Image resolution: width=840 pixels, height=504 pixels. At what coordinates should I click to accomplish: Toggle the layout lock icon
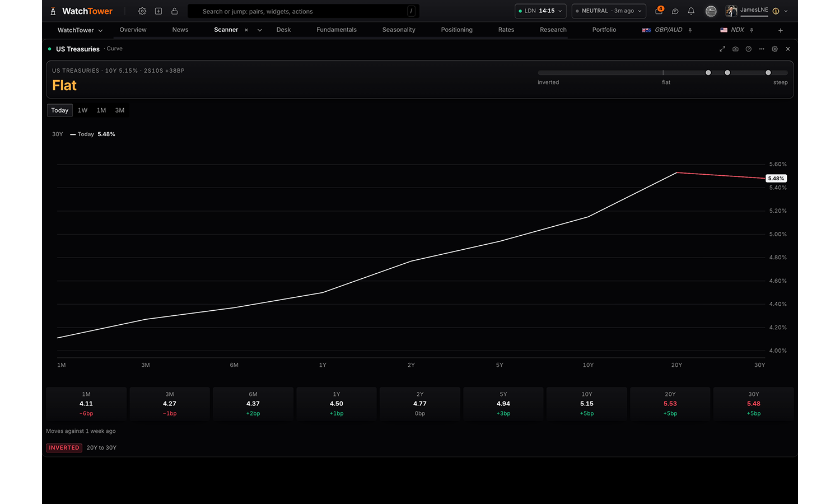(175, 11)
